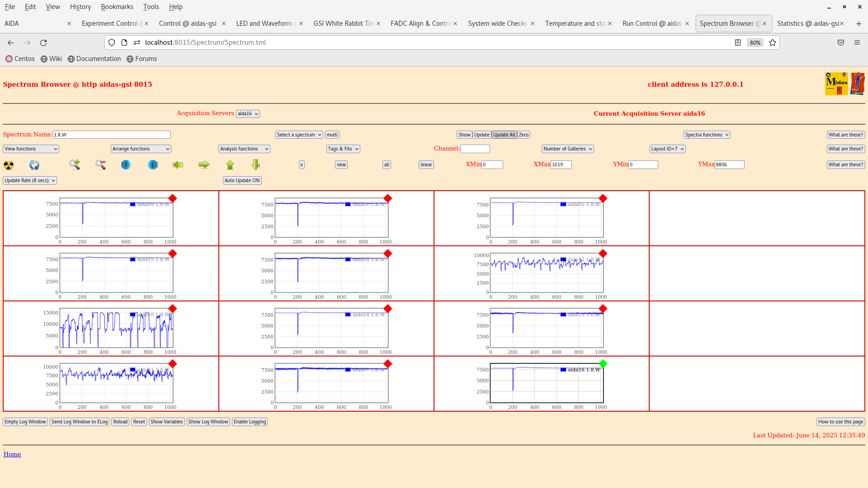
Task: Open the Bookmarks menu
Action: coord(117,7)
